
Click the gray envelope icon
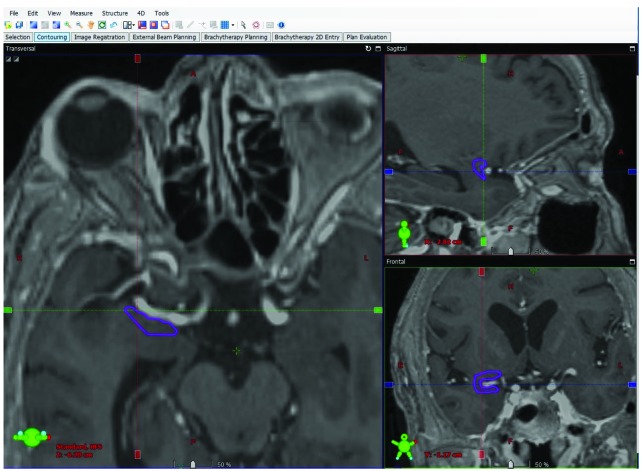click(270, 25)
